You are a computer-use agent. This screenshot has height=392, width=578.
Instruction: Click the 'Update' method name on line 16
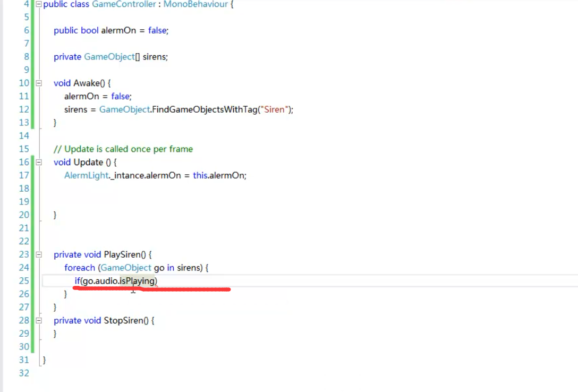point(89,163)
